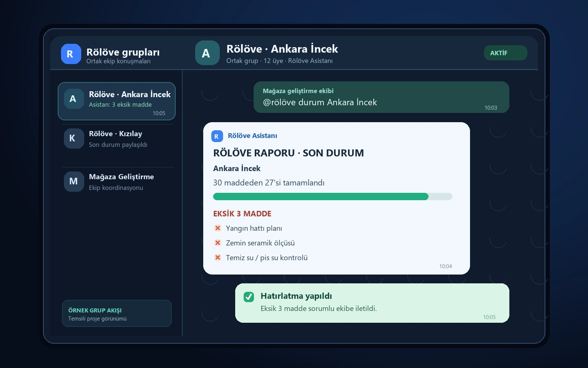Click the Rölöve Asistanı sender name
Screen dimensions: 588x368
click(x=252, y=136)
